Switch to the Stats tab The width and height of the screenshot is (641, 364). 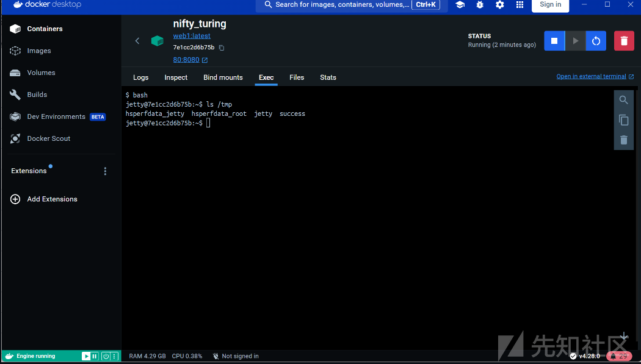click(x=328, y=77)
